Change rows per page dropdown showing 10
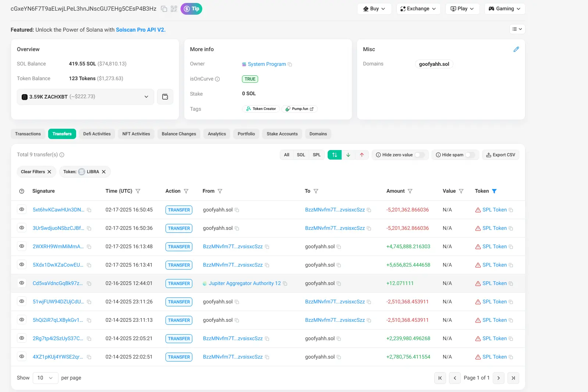The image size is (588, 392). point(45,378)
